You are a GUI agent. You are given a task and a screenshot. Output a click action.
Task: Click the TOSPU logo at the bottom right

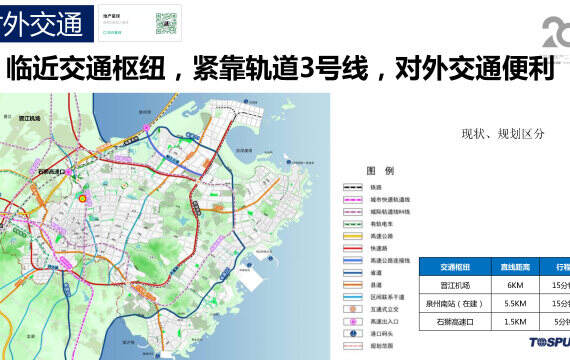549,342
